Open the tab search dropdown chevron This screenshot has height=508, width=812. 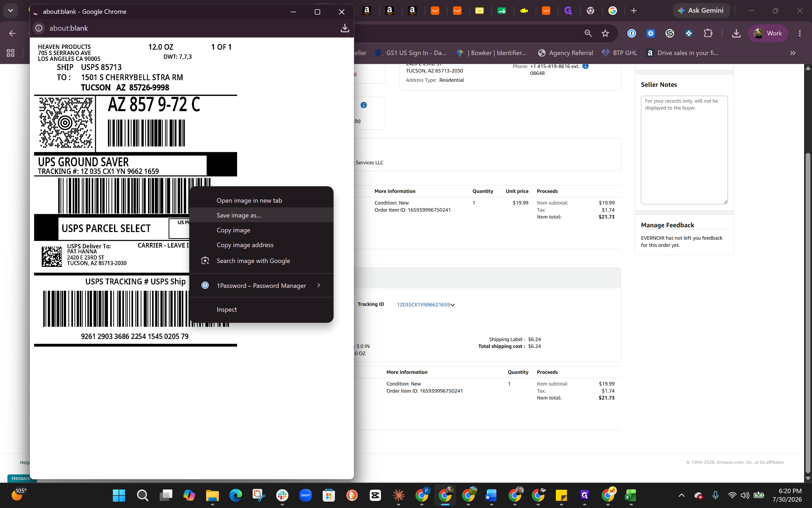pyautogui.click(x=10, y=11)
